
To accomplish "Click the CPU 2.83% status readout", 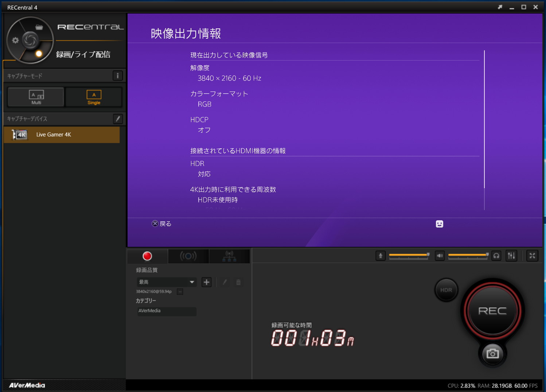I will click(461, 386).
